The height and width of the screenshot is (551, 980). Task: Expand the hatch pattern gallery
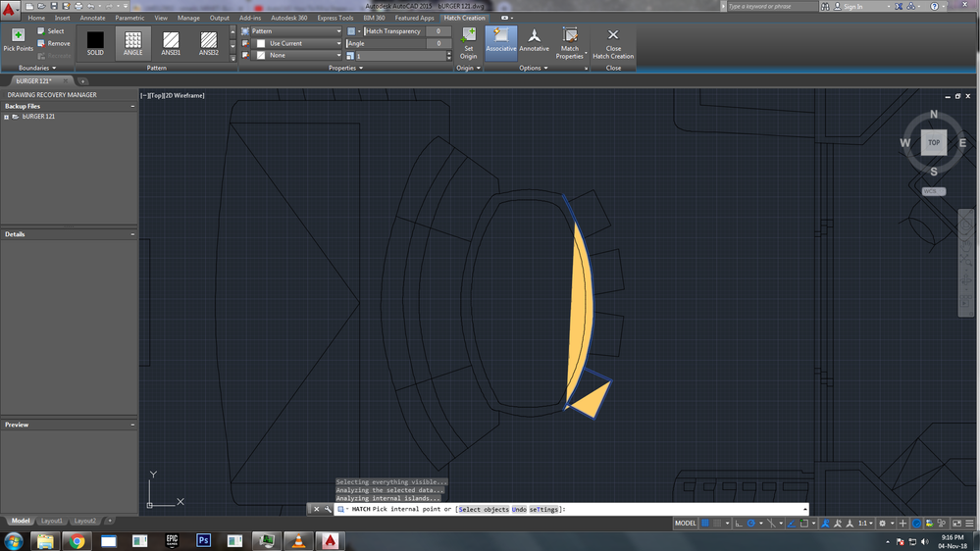coord(233,58)
